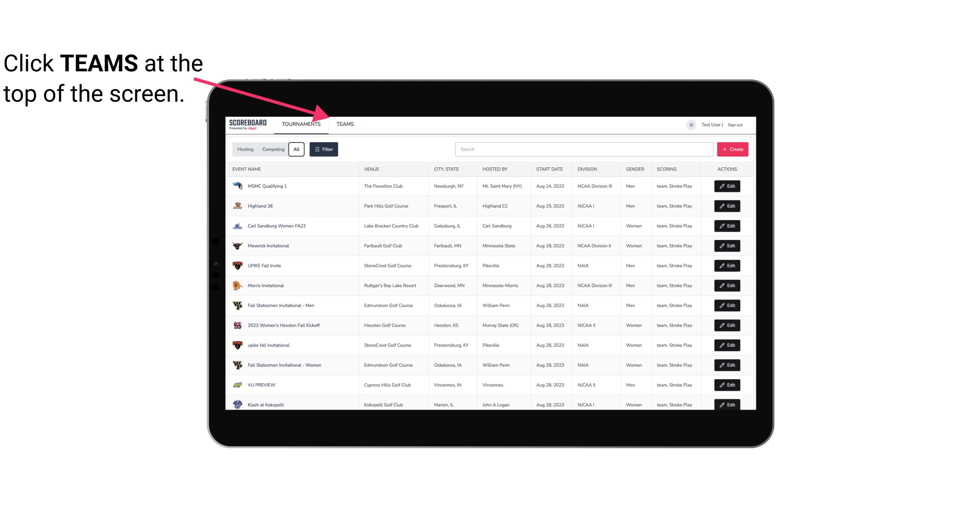Click the Create button
Screen dimensions: 980x527
pyautogui.click(x=732, y=149)
